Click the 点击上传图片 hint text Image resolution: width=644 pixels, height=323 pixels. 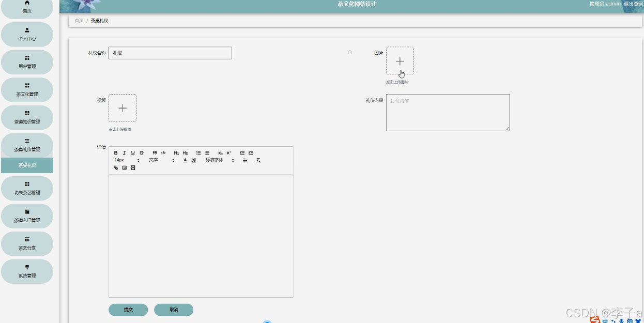pos(397,82)
